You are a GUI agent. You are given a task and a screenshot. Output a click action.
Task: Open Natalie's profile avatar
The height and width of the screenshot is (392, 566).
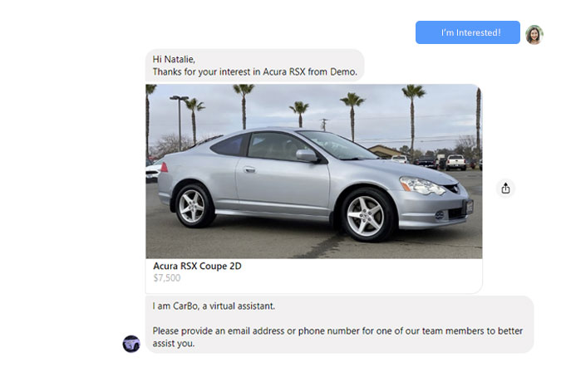(x=534, y=35)
